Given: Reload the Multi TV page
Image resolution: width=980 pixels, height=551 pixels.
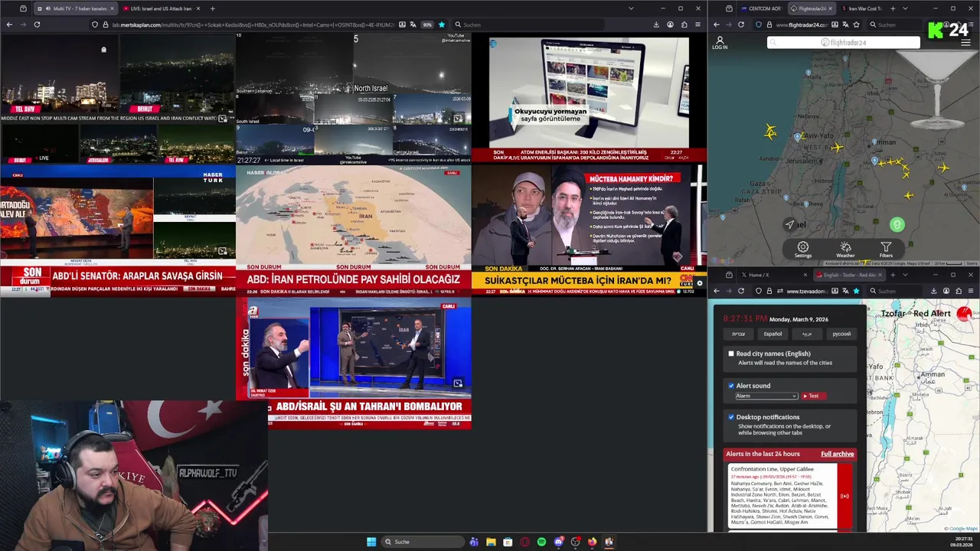Looking at the screenshot, I should coord(37,24).
